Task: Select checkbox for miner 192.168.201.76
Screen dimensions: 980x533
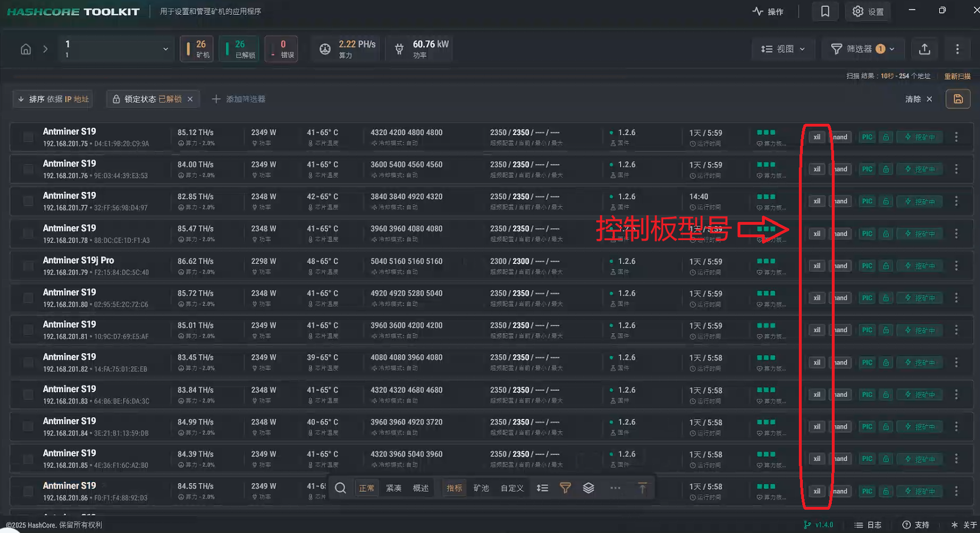Action: [x=28, y=169]
